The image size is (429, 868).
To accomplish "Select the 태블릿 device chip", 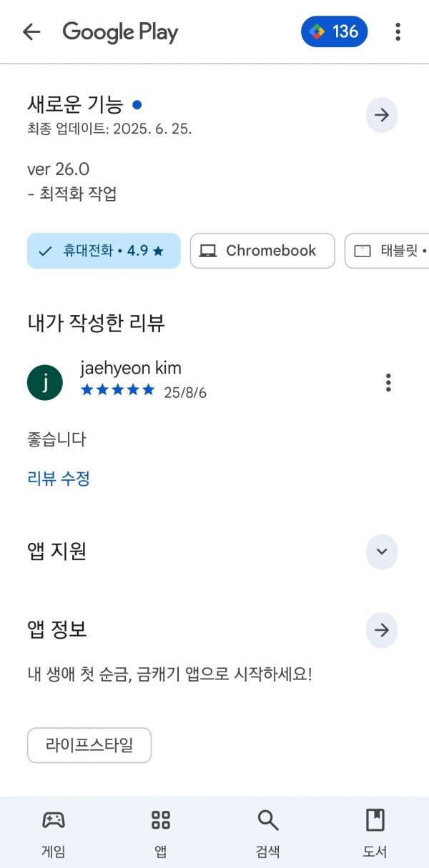I will coord(387,251).
